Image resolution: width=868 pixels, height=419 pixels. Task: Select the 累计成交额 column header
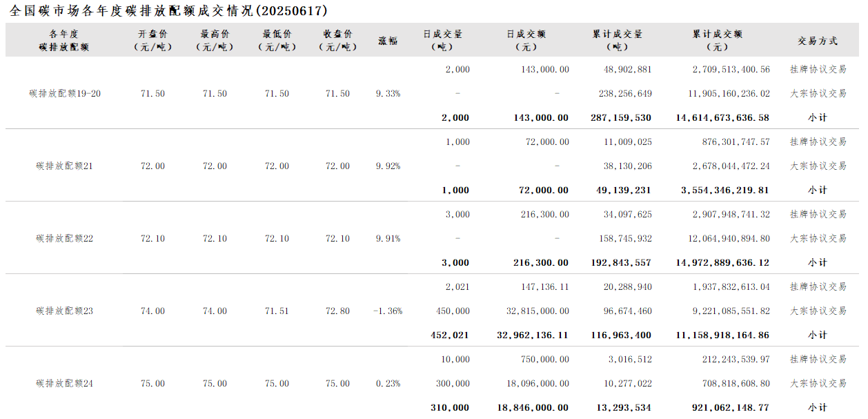[718, 41]
